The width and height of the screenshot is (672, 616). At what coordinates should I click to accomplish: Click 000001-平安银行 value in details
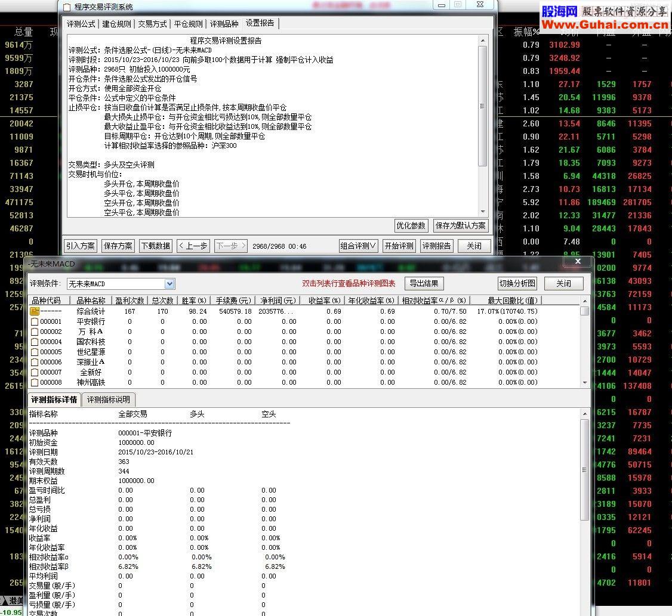tap(145, 433)
